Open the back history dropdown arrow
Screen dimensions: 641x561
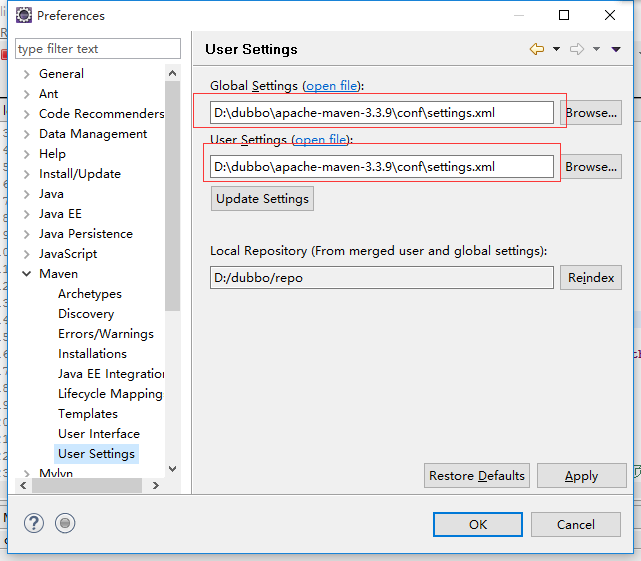(556, 49)
